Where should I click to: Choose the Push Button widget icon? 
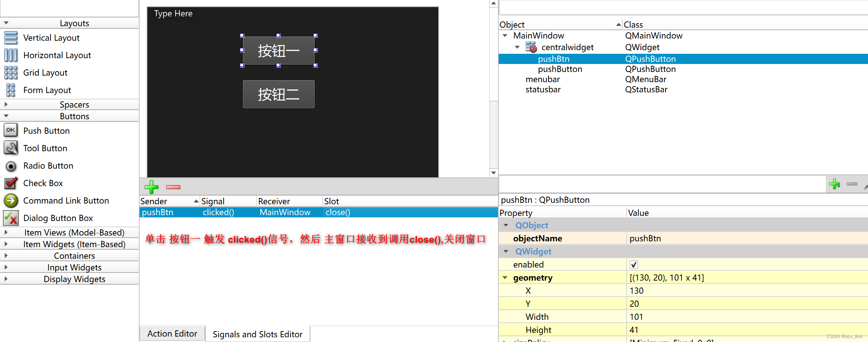[11, 130]
